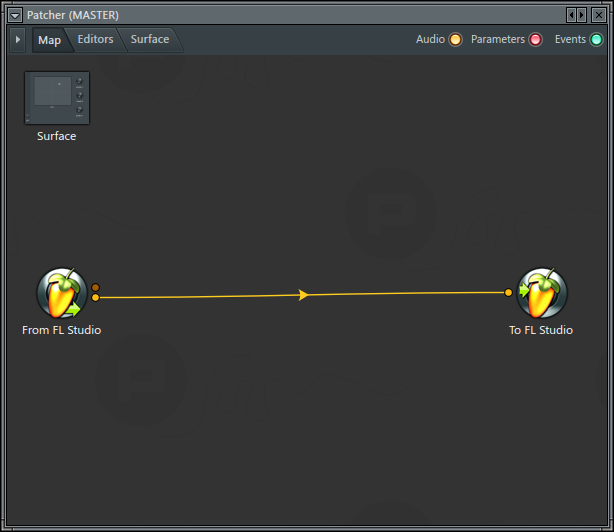Close the Patcher window
Viewport: 614px width, 532px height.
[599, 15]
